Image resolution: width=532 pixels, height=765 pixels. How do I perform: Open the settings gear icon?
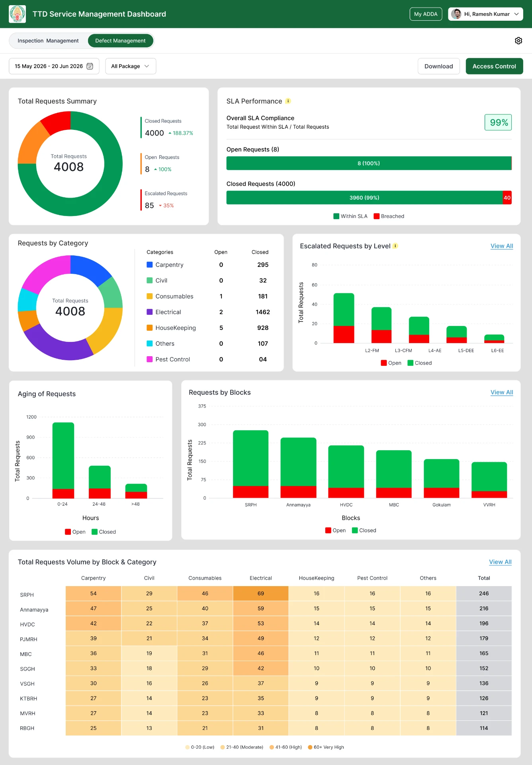[518, 41]
